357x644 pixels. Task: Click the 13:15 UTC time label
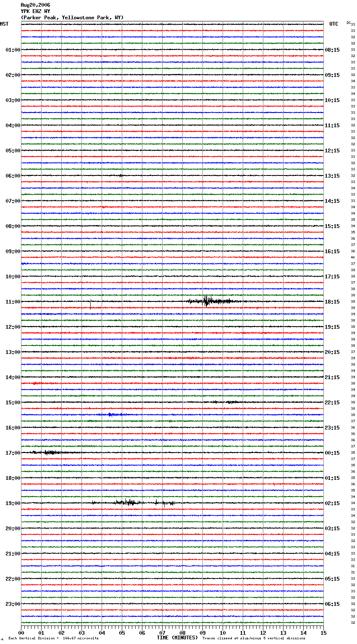pyautogui.click(x=332, y=176)
